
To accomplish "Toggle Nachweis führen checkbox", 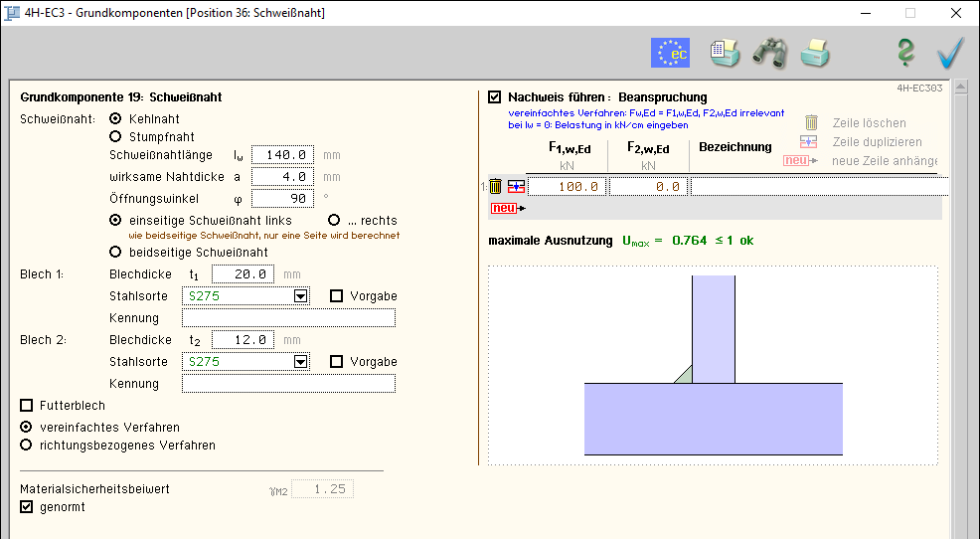I will click(495, 97).
